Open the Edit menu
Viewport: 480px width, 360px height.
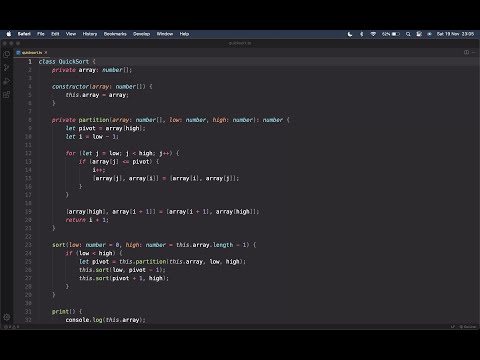pyautogui.click(x=55, y=34)
